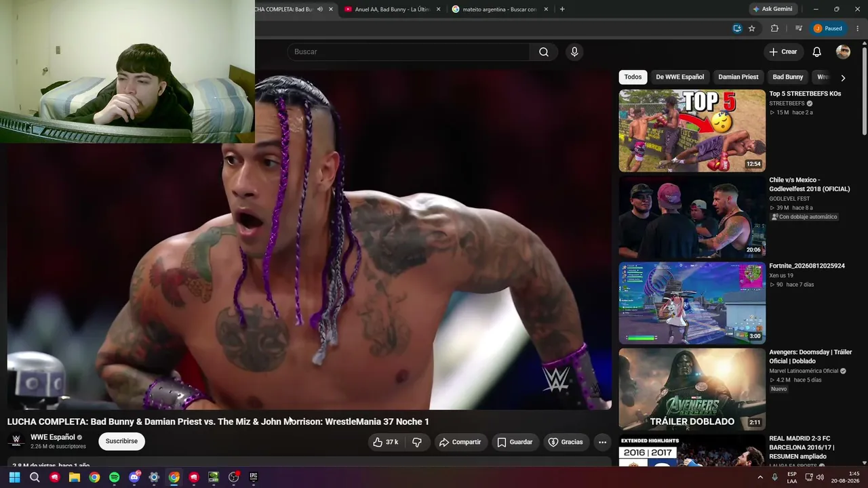Viewport: 868px width, 488px height.
Task: Close the Anuel AA, Bad Bunny tab
Action: (438, 9)
